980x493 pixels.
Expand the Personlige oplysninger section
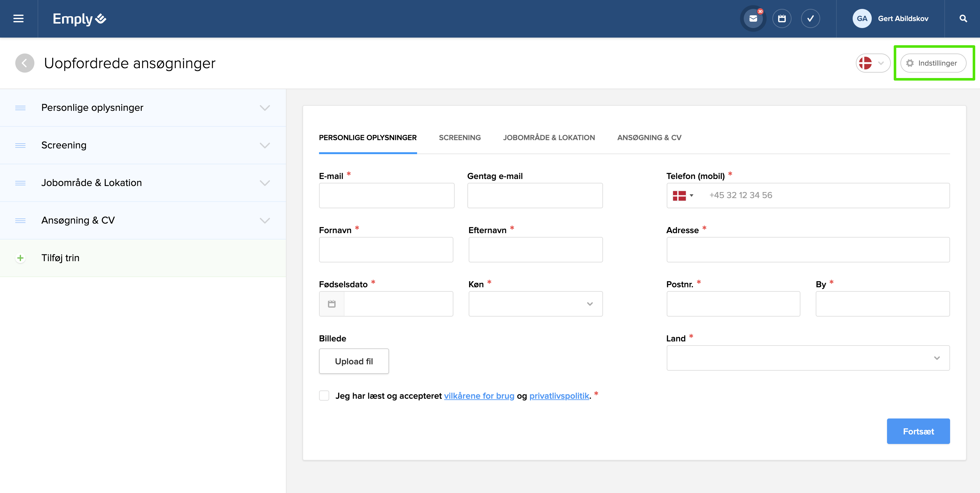(x=264, y=108)
